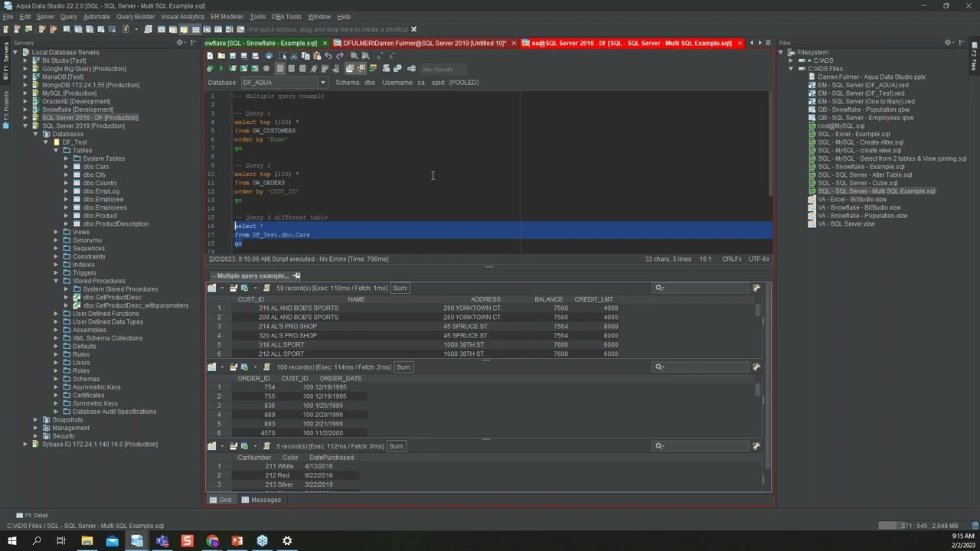The width and height of the screenshot is (980, 551).
Task: Click the CUST_ID column header in first grid
Action: [x=250, y=299]
